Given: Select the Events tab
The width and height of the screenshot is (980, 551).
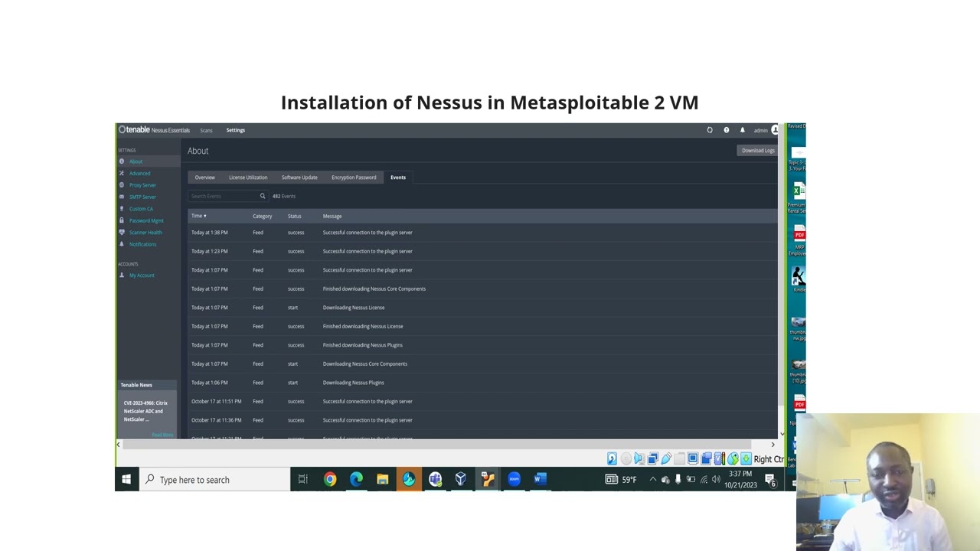Looking at the screenshot, I should pos(398,178).
